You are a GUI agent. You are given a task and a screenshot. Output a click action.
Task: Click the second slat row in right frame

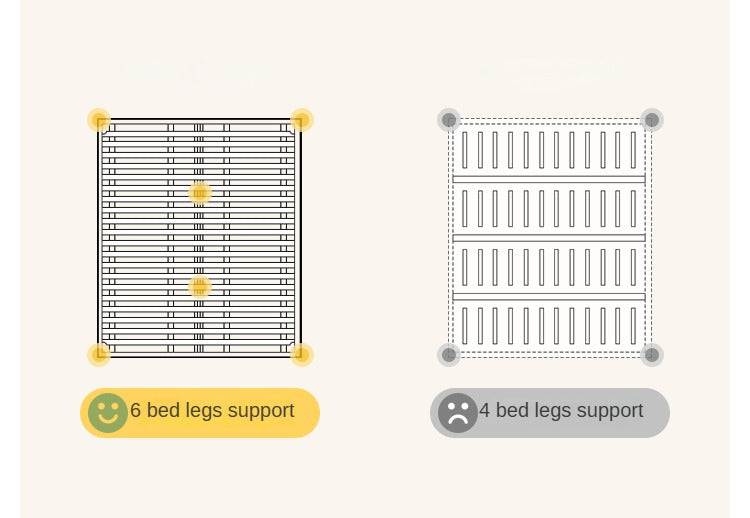pos(550,208)
